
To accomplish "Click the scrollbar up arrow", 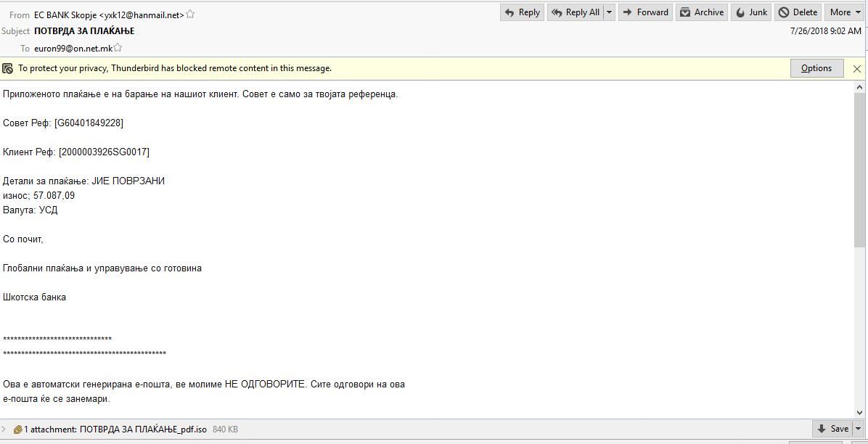I will coord(860,86).
